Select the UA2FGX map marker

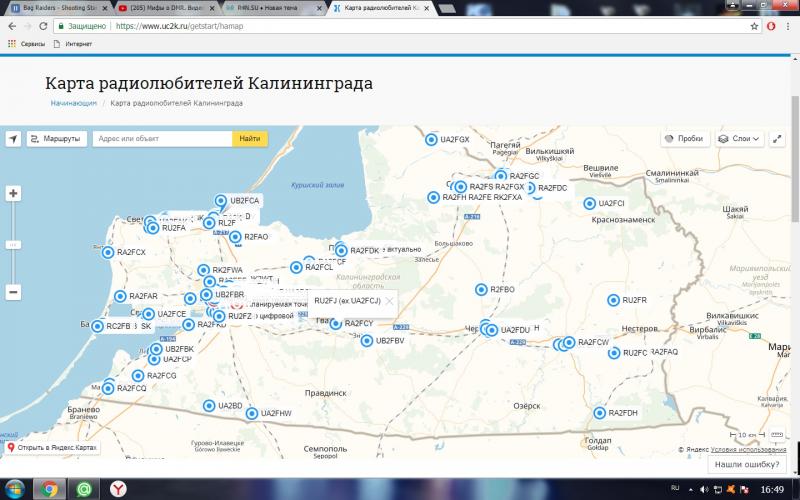[432, 140]
